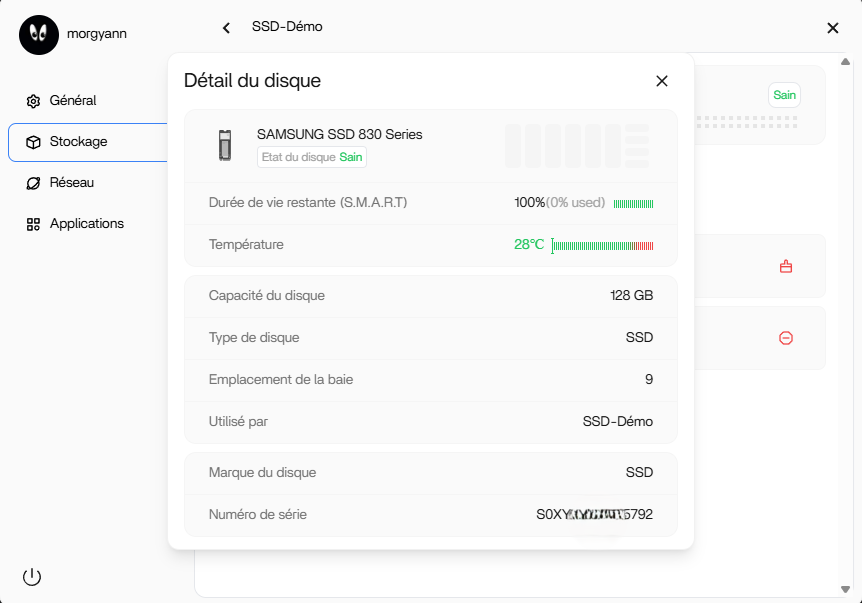Click the 100% remaining life value
This screenshot has width=862, height=603.
click(x=529, y=203)
